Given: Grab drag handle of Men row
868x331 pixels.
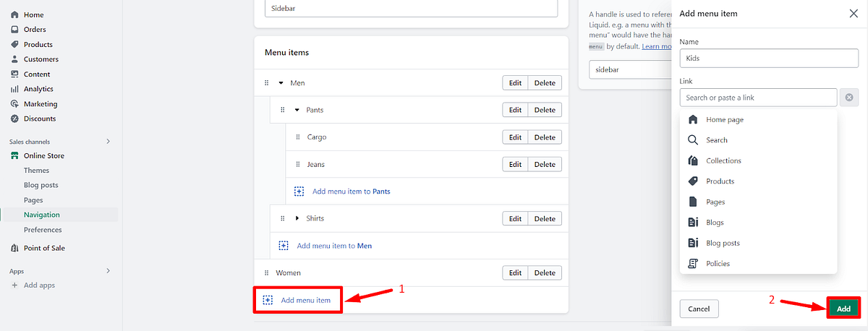Looking at the screenshot, I should click(x=266, y=83).
